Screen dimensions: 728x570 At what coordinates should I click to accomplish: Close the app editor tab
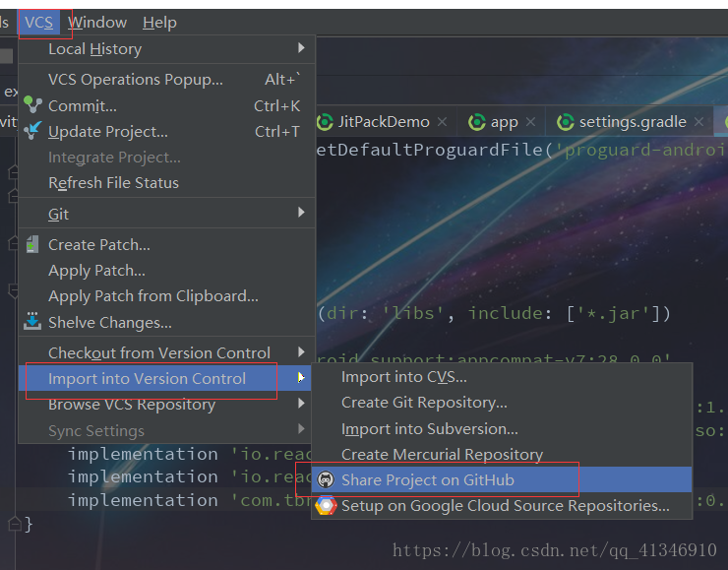click(530, 122)
